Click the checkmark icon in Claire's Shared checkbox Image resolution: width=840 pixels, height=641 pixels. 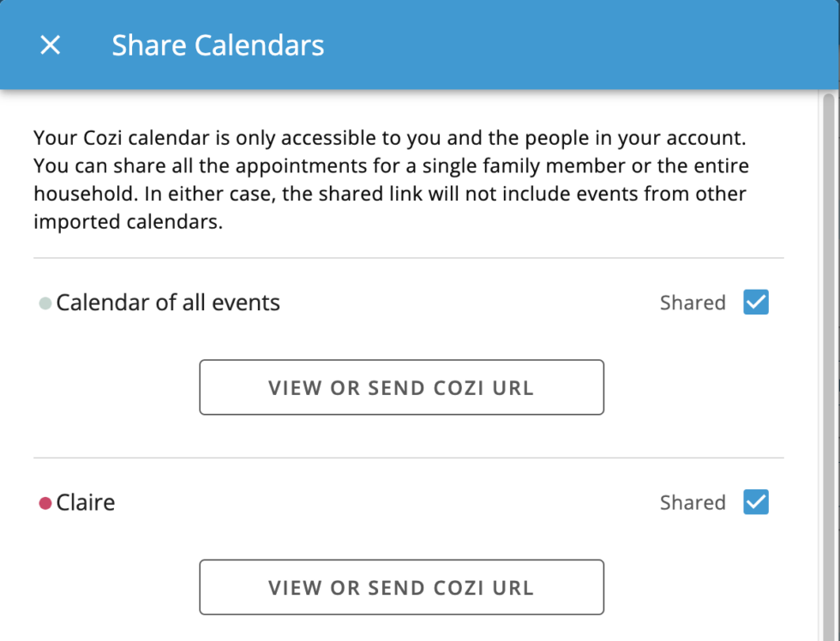755,502
